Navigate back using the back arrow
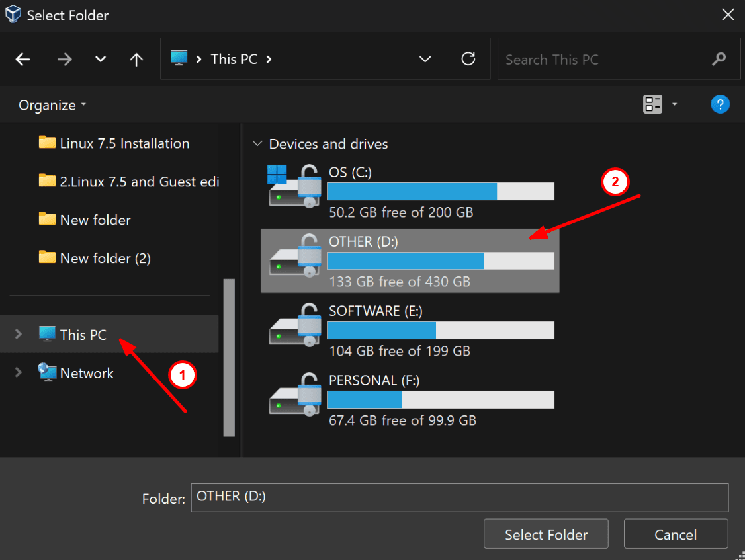This screenshot has width=745, height=560. pyautogui.click(x=22, y=59)
